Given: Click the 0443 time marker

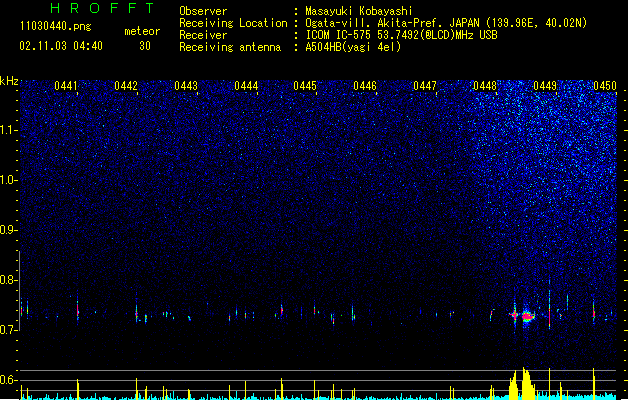Looking at the screenshot, I should [186, 86].
